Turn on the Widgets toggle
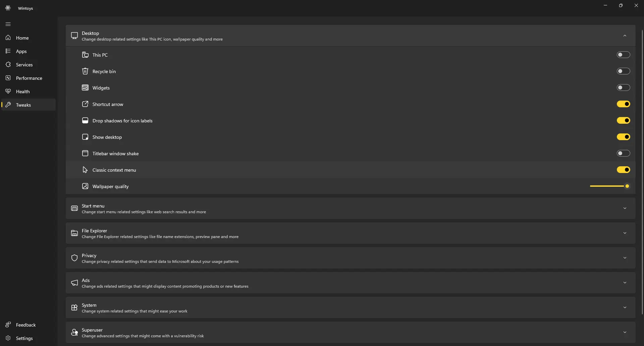The image size is (644, 346). (623, 88)
